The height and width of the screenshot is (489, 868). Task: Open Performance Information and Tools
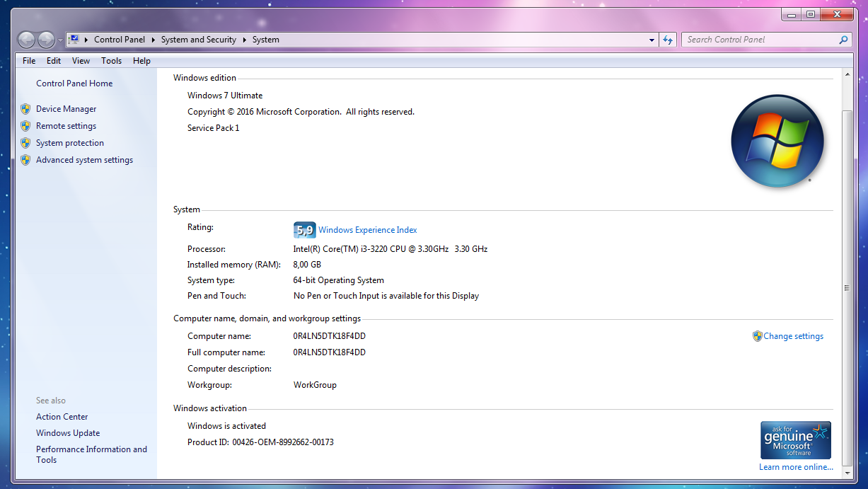(x=91, y=454)
